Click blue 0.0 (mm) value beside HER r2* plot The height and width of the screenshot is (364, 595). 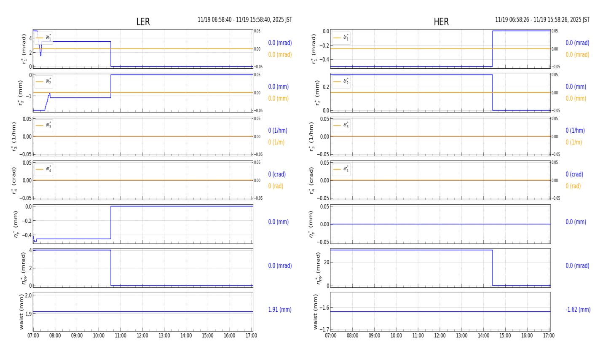tap(576, 87)
